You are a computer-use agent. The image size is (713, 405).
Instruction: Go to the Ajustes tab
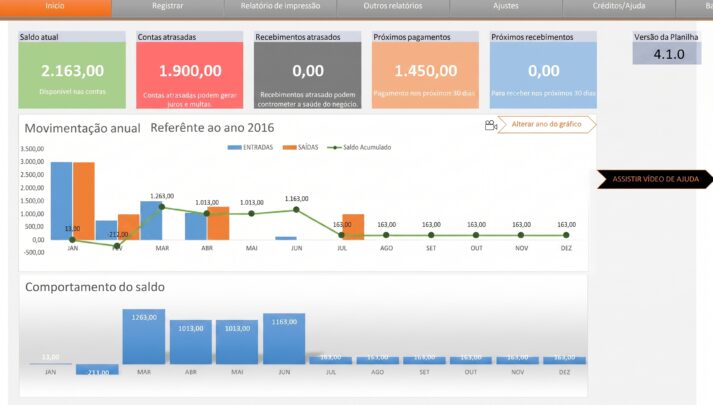coord(506,8)
